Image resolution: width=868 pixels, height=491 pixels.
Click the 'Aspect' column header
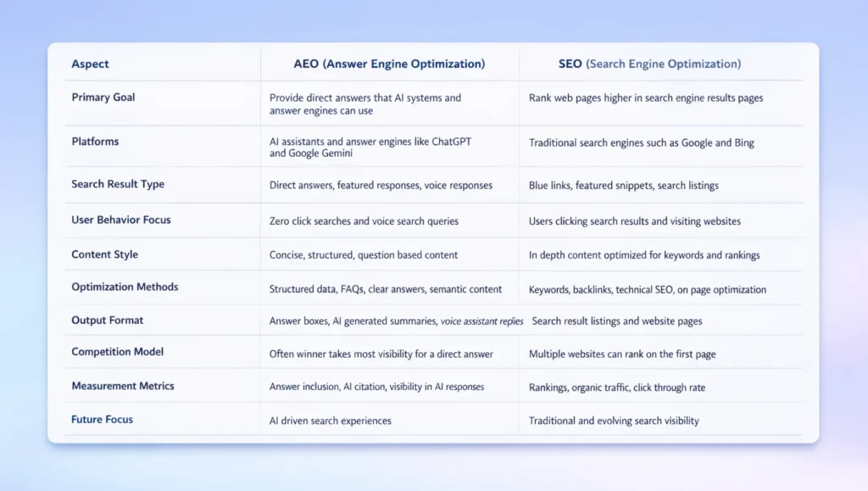(90, 64)
